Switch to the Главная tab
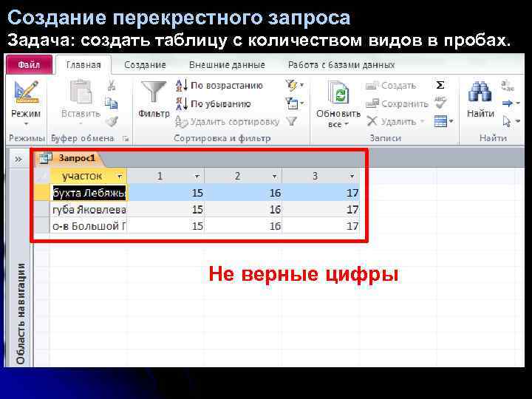 [83, 65]
